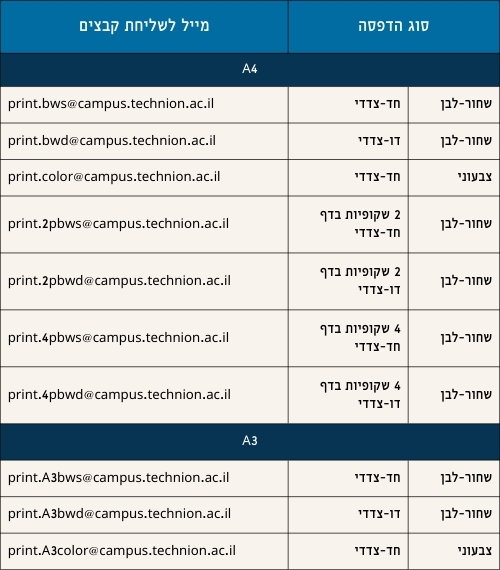
Task: Select the print.4pbws@campus.technion.ac.il email
Action: [118, 338]
